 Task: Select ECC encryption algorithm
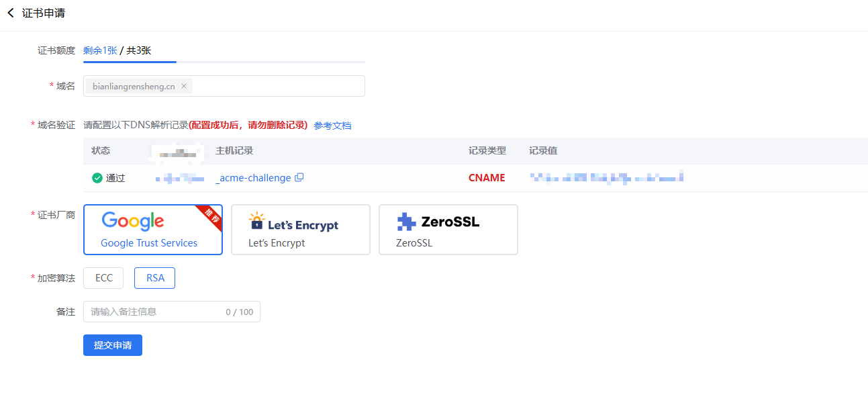tap(104, 278)
